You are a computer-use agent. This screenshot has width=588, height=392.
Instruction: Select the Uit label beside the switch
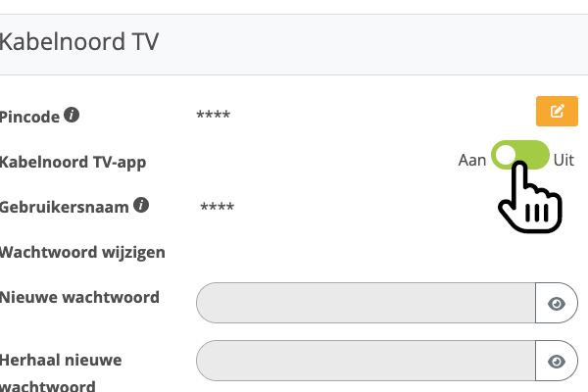coord(563,160)
